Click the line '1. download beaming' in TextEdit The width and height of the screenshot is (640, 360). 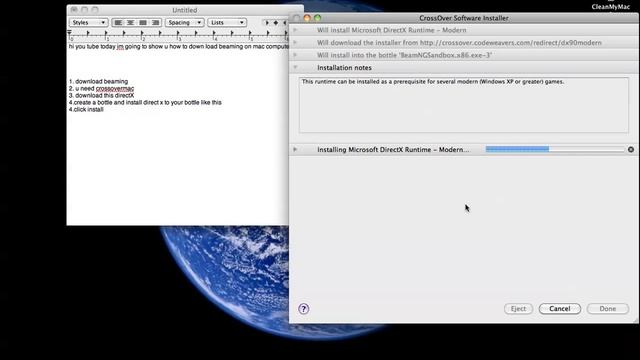[98, 82]
